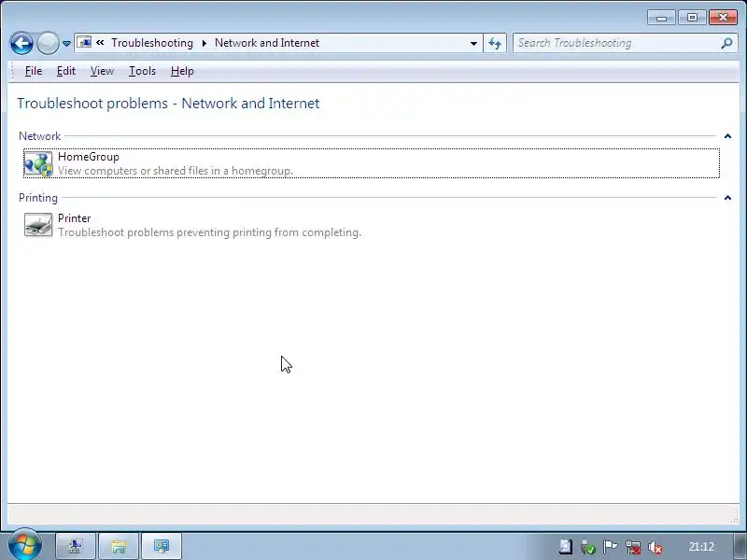Click the first system tray icon
Image resolution: width=747 pixels, height=560 pixels.
[566, 547]
